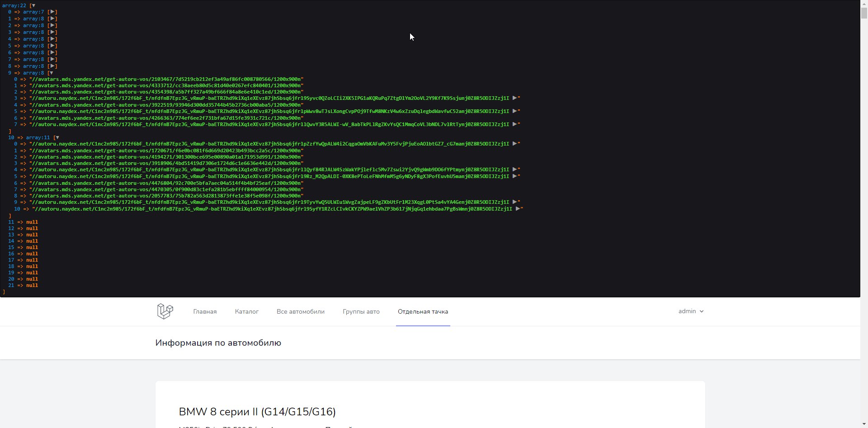Click image URL containing '4333712/cc38aeeb80d5c81d40e0267efc840401'

[166, 85]
